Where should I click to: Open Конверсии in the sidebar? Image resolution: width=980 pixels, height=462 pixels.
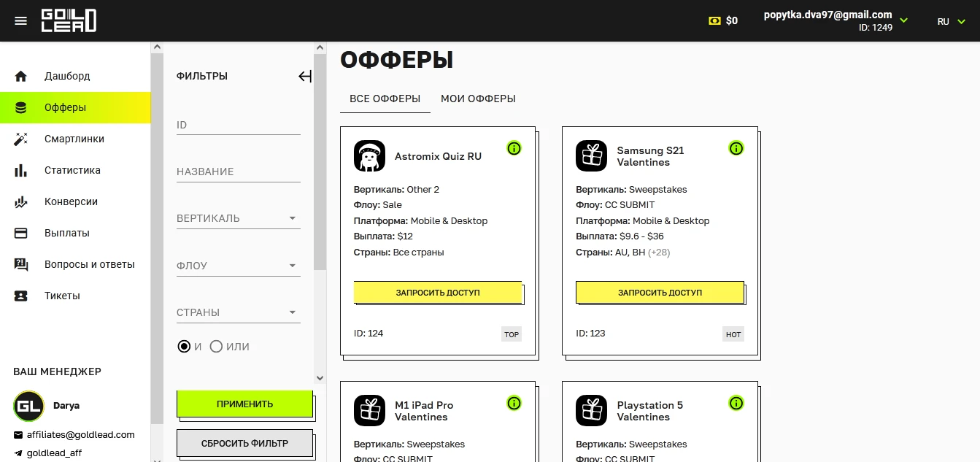pyautogui.click(x=75, y=201)
